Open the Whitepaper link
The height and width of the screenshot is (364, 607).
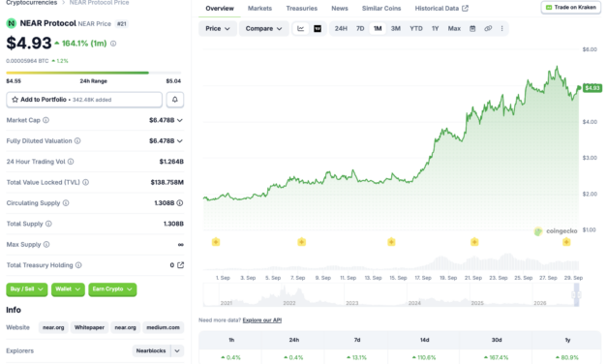pyautogui.click(x=89, y=327)
